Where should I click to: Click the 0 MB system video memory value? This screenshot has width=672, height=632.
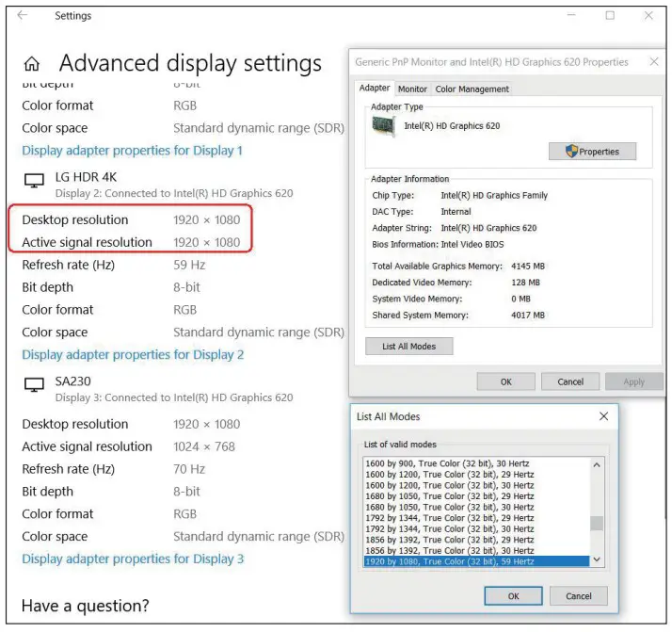520,299
